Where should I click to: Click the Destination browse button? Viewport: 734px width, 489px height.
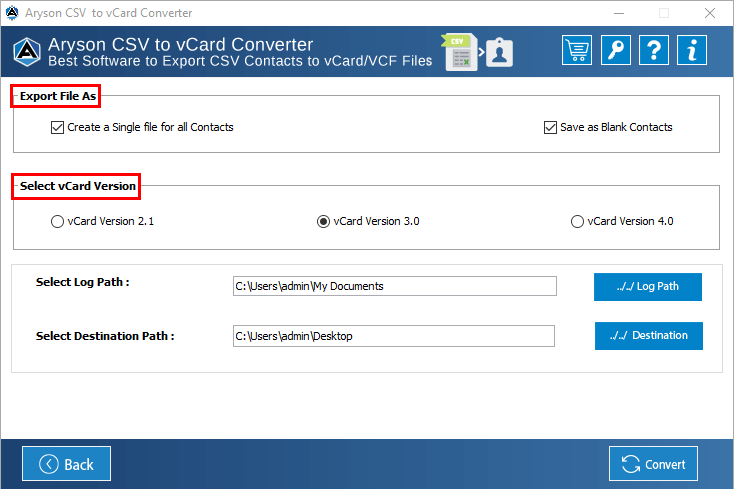pyautogui.click(x=649, y=336)
